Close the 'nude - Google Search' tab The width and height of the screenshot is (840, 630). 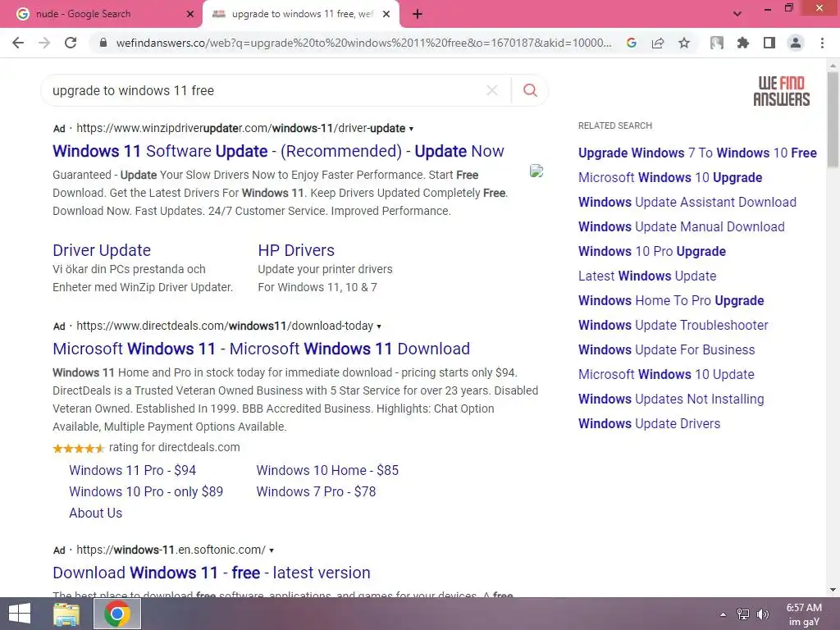[x=189, y=14]
